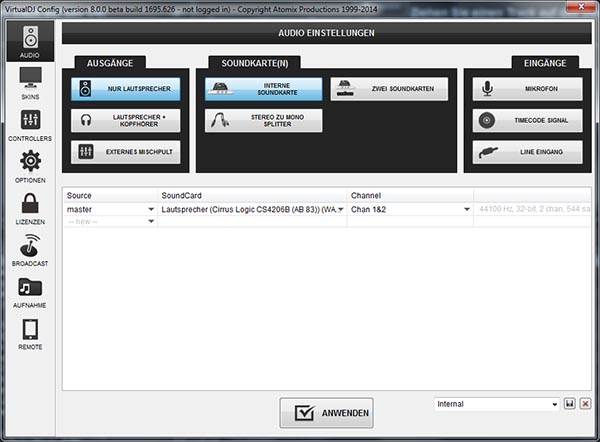
Task: Open the Chan 1&2 channel dropdown
Action: [x=467, y=209]
